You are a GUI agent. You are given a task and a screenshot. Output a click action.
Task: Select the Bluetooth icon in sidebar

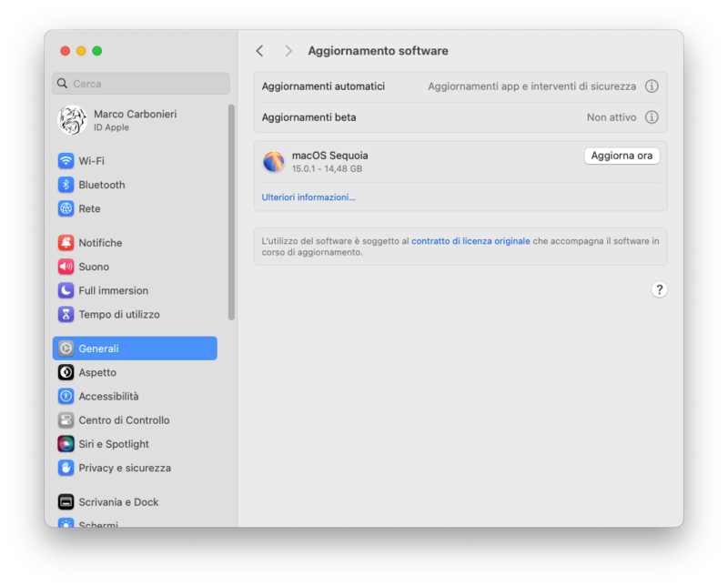tap(66, 185)
